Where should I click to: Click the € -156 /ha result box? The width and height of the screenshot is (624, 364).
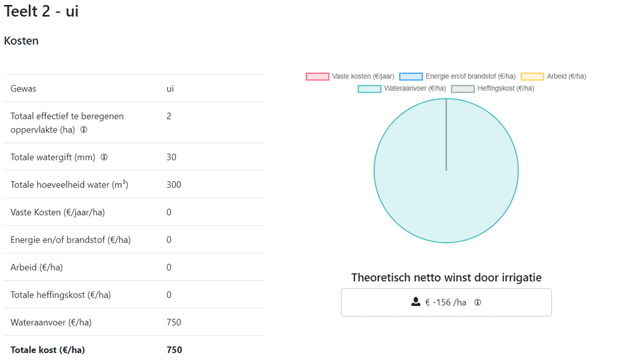[446, 302]
